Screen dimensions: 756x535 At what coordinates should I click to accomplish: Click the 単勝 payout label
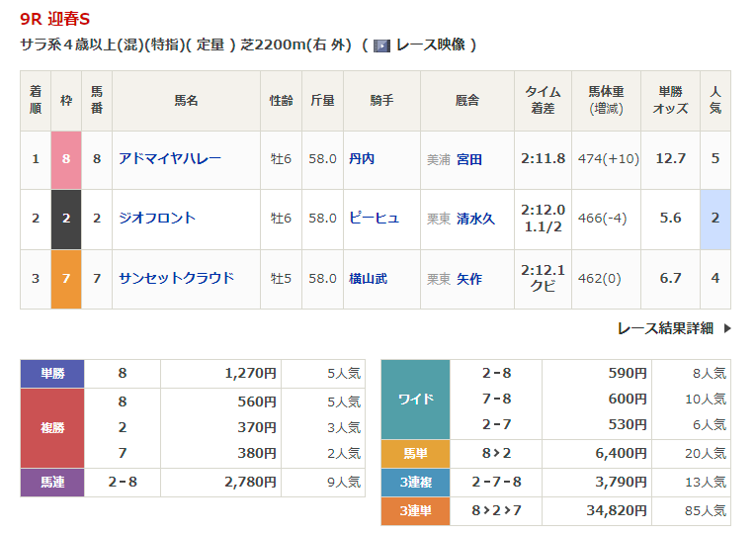pyautogui.click(x=52, y=374)
